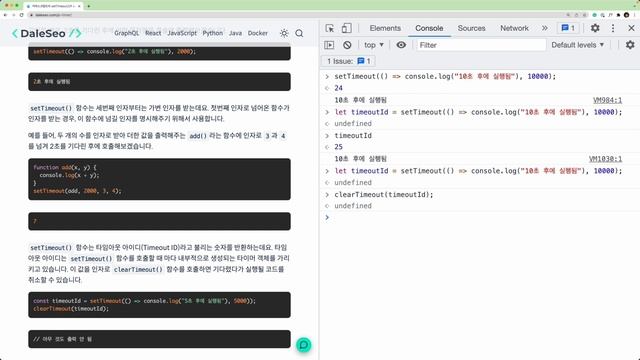
Task: Open the VM1030:1 source link
Action: coord(605,159)
